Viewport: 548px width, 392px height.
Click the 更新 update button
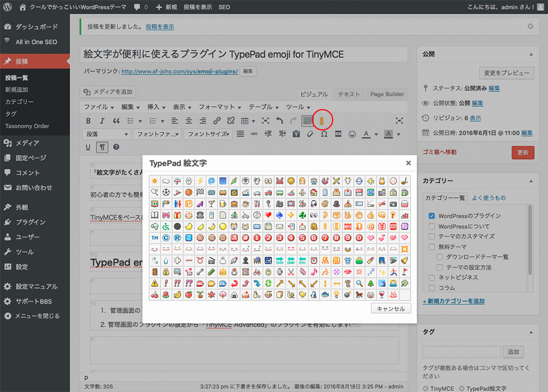(x=523, y=152)
